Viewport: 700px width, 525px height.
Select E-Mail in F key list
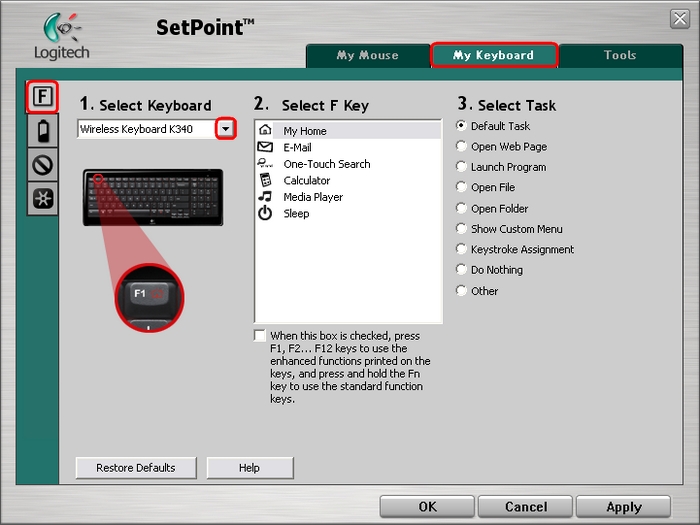[x=348, y=147]
